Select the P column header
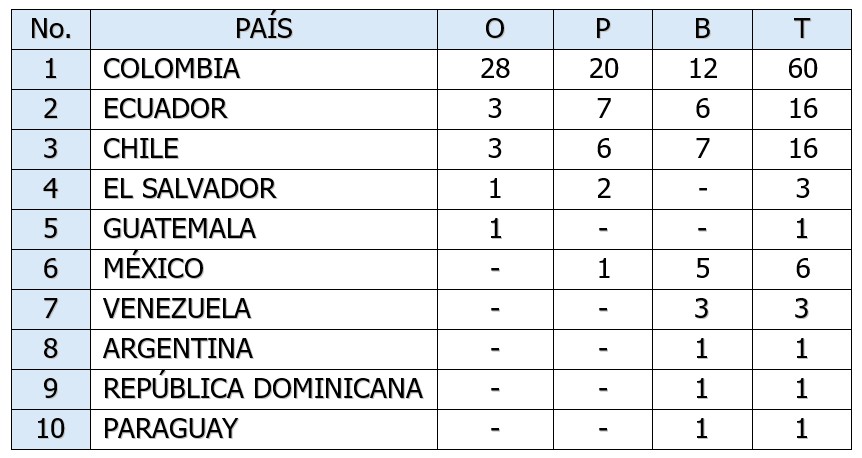This screenshot has width=862, height=458. point(602,29)
